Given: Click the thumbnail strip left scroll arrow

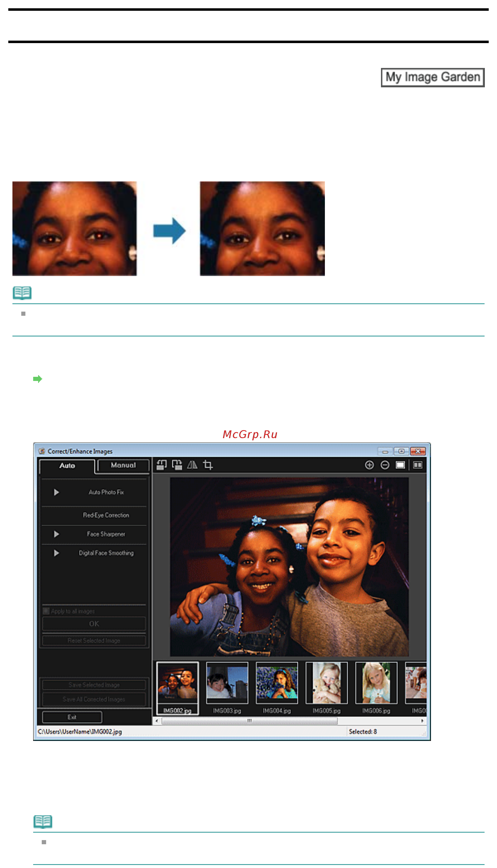Looking at the screenshot, I should (157, 721).
